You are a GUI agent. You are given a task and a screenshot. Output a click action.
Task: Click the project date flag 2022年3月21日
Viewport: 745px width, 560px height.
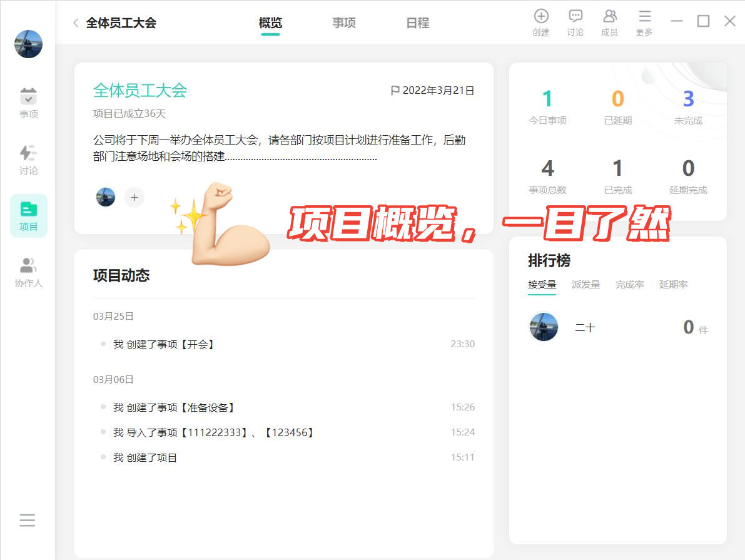pyautogui.click(x=432, y=90)
